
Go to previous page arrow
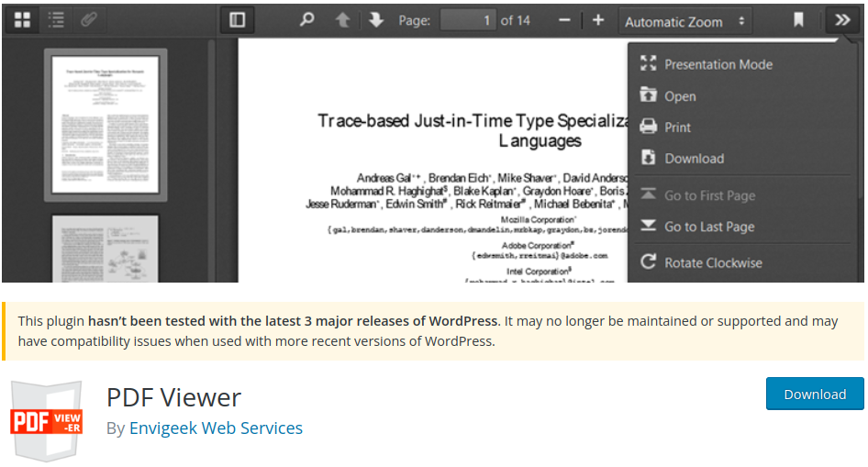342,20
